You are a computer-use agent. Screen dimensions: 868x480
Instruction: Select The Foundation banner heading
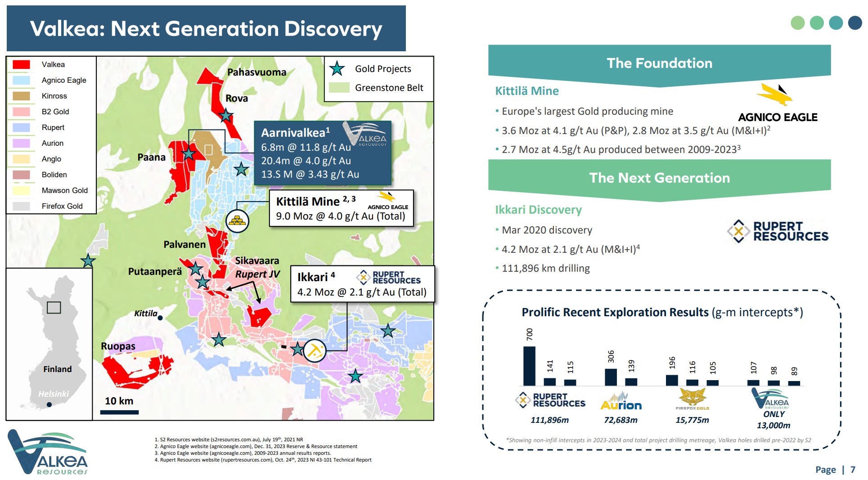(x=659, y=63)
